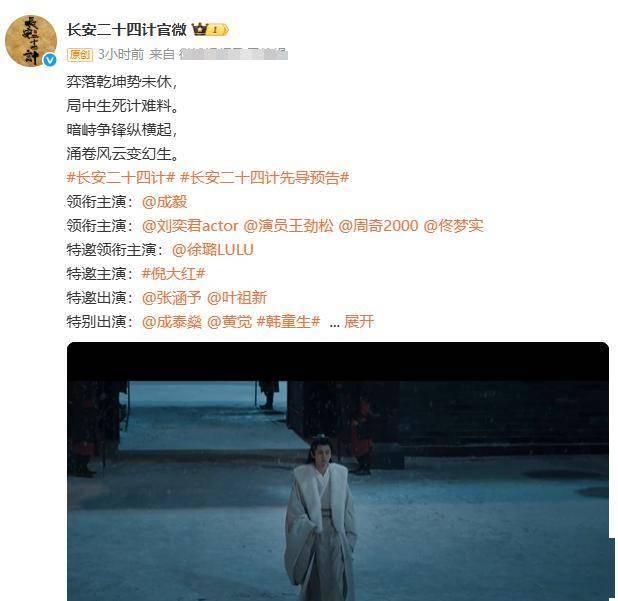The image size is (618, 601).
Task: Open the #长安二十四计# hashtag
Action: [121, 178]
